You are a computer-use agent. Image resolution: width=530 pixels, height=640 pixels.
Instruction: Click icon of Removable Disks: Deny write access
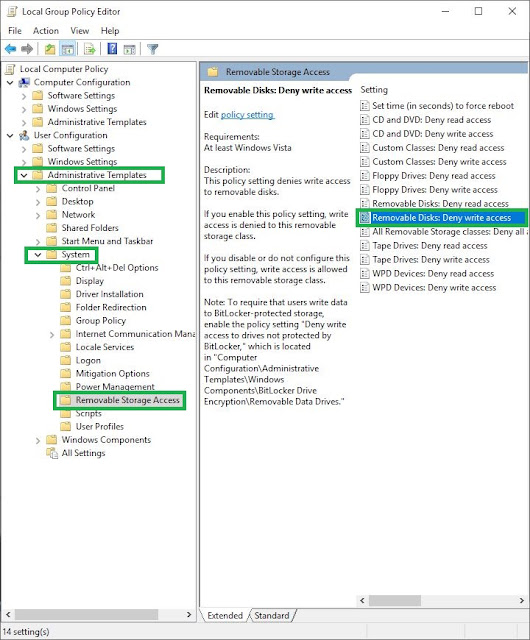coord(365,218)
